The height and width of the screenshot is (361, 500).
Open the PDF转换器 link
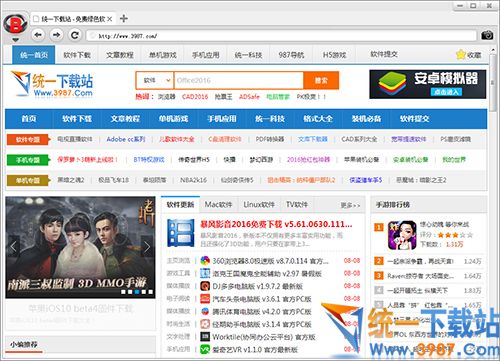[x=270, y=139]
